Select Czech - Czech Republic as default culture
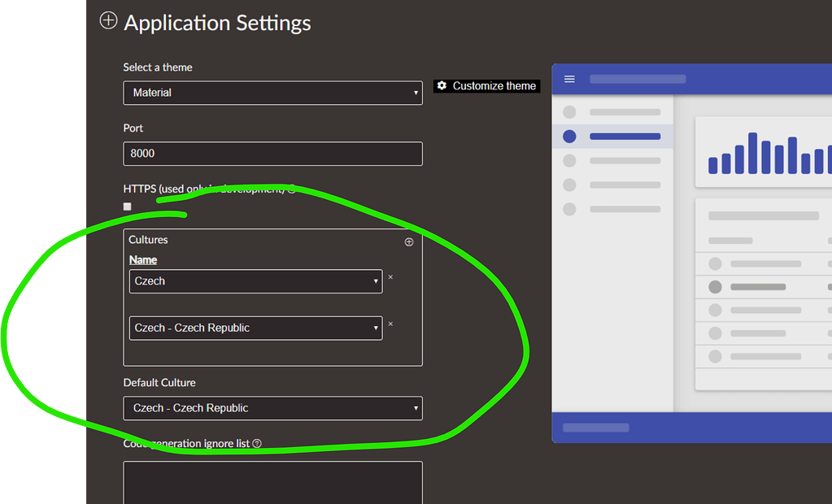832x504 pixels. (272, 408)
